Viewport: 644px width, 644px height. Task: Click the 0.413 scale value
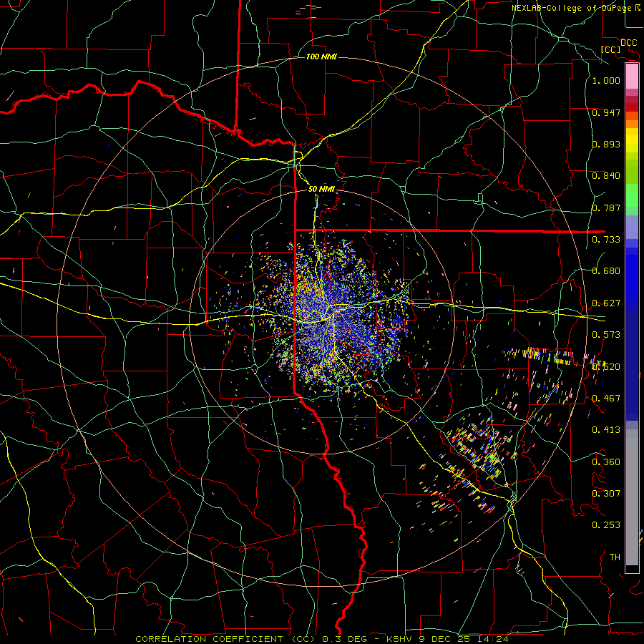coord(606,430)
